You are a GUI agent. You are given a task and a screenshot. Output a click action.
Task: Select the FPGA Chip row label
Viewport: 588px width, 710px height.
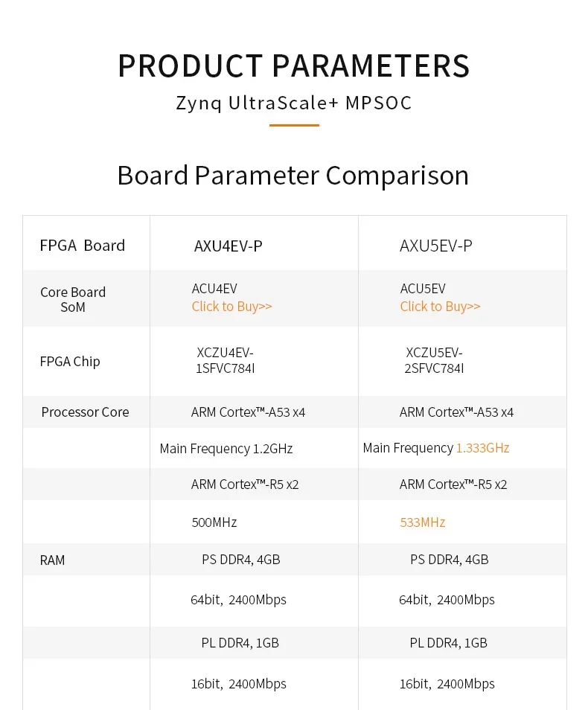70,362
